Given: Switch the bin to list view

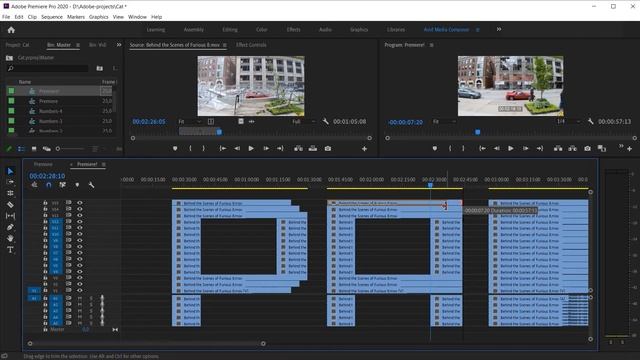Looking at the screenshot, I should [21, 149].
